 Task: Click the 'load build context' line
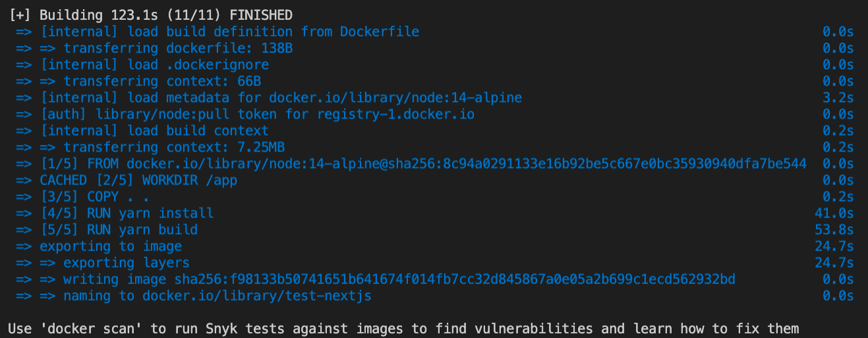click(x=154, y=130)
